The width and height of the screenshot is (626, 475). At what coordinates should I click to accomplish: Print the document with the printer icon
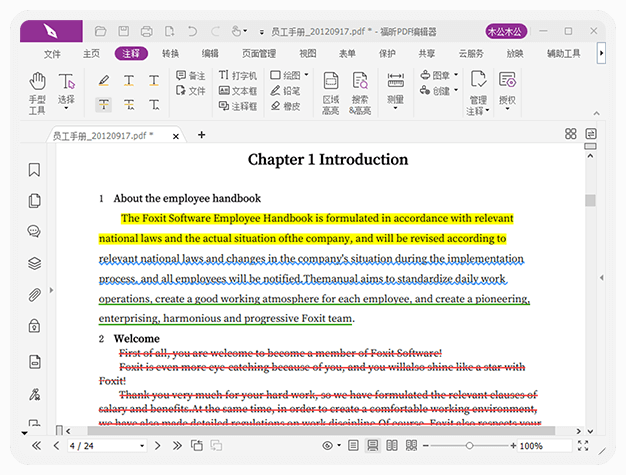point(147,31)
